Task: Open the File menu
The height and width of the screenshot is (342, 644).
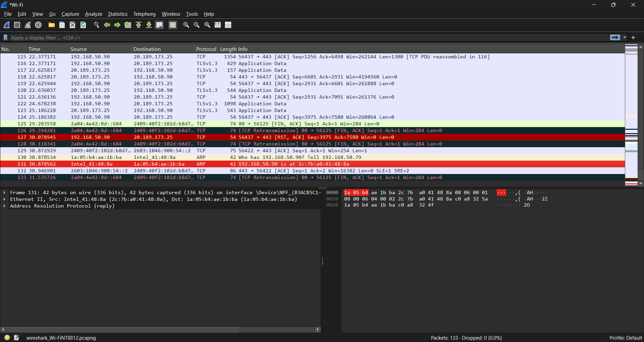Action: (8, 14)
